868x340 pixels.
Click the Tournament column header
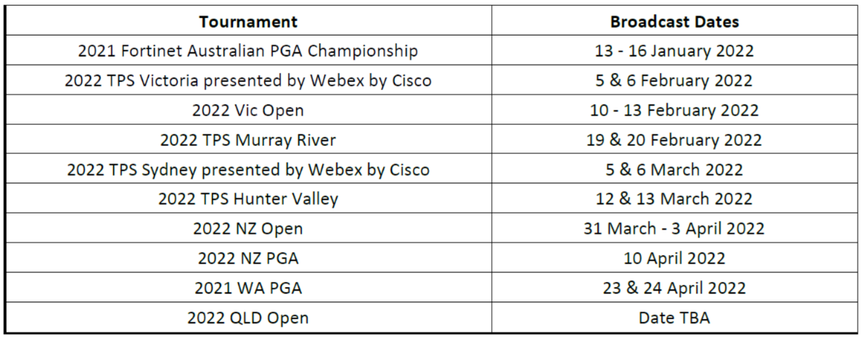247,22
